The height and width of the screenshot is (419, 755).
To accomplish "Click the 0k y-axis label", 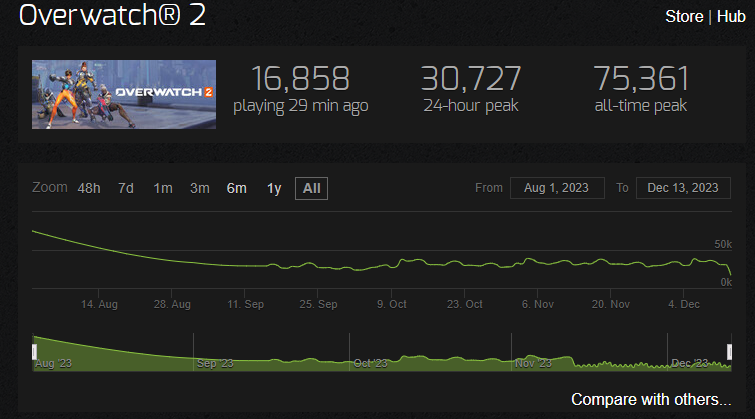I will pyautogui.click(x=726, y=282).
